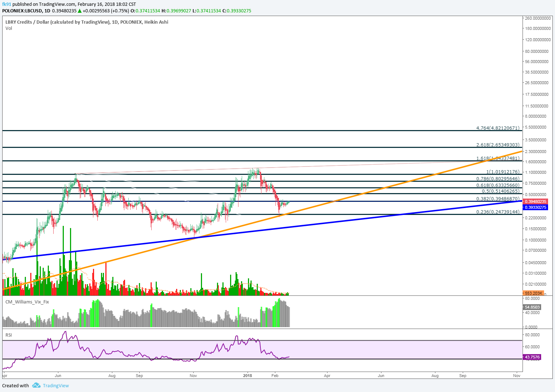Click the red 0.39480235 price tag
Viewport: 555px width, 392px height.
[535, 201]
